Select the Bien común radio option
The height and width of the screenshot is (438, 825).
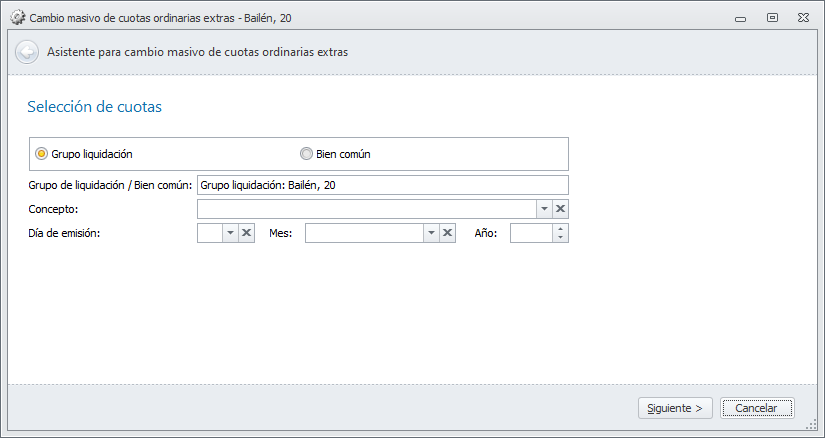point(307,154)
